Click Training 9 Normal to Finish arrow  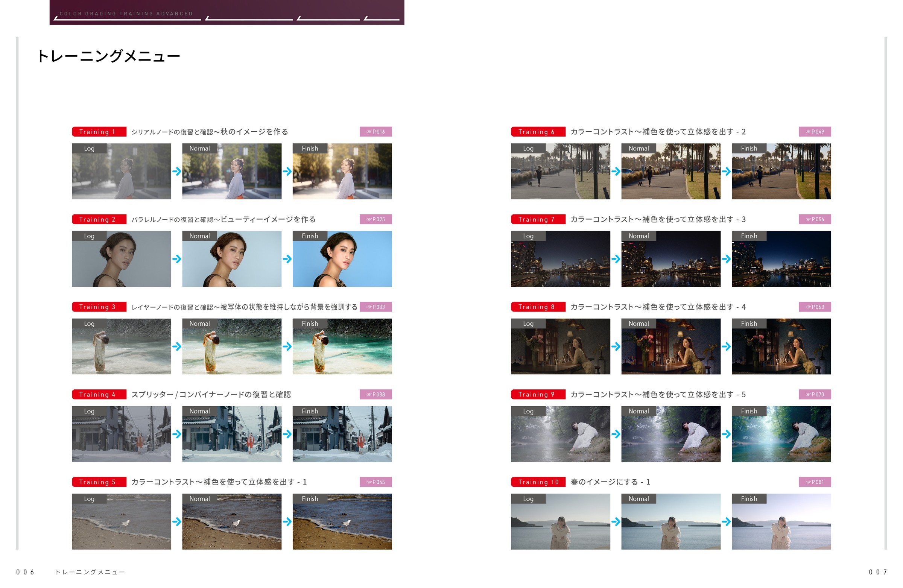(726, 434)
